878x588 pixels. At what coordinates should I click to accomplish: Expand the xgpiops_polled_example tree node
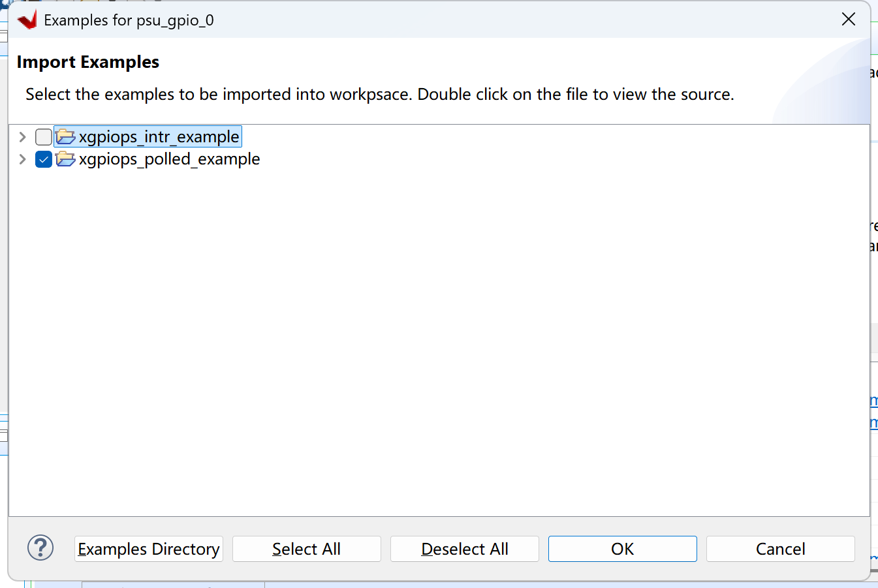tap(22, 159)
